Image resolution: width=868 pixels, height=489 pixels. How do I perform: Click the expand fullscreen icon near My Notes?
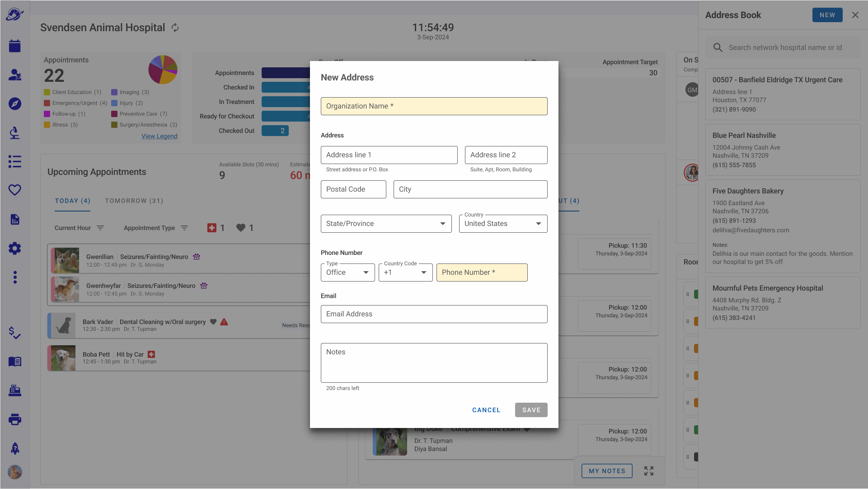click(x=649, y=471)
